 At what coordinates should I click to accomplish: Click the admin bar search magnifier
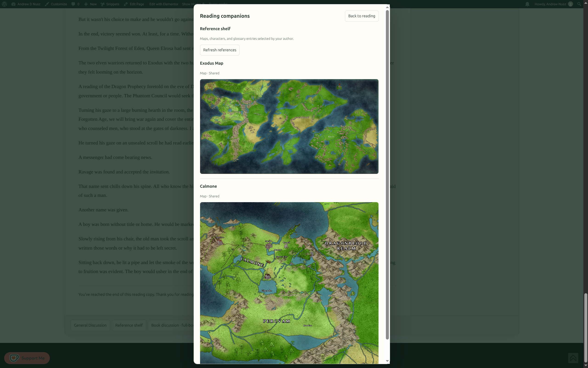579,4
